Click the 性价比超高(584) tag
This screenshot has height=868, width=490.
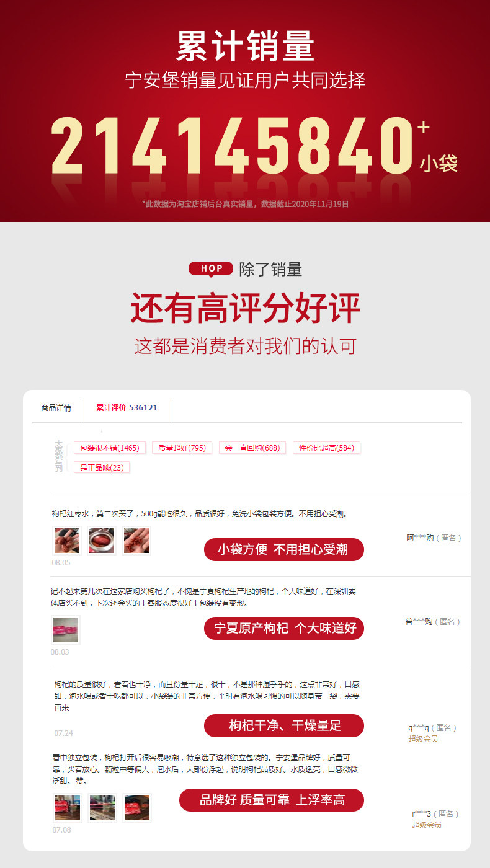326,448
